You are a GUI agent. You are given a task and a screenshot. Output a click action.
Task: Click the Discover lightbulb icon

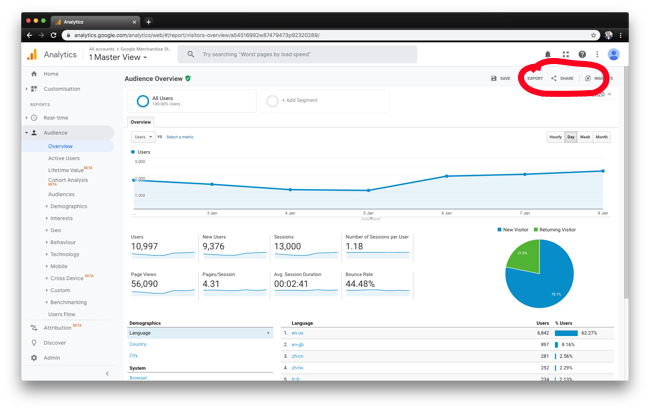(x=34, y=343)
